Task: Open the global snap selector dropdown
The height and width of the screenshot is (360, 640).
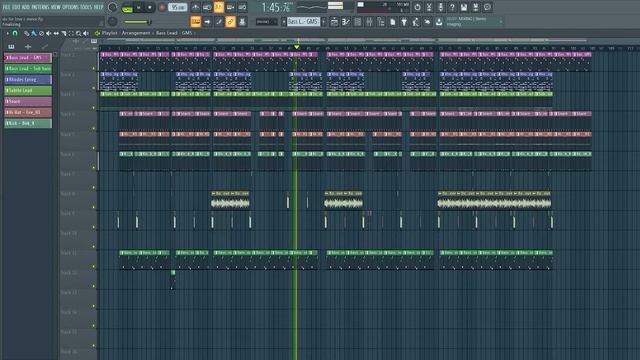Action: tap(266, 22)
